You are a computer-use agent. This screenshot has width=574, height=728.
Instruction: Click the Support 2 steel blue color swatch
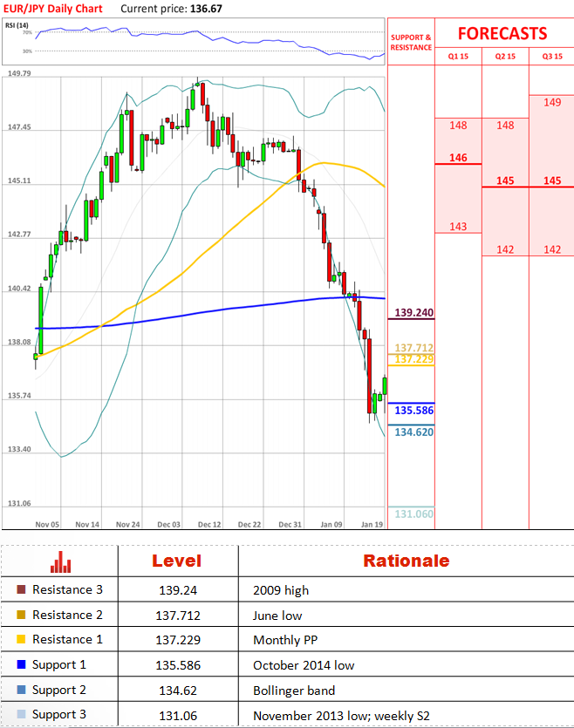(21, 690)
